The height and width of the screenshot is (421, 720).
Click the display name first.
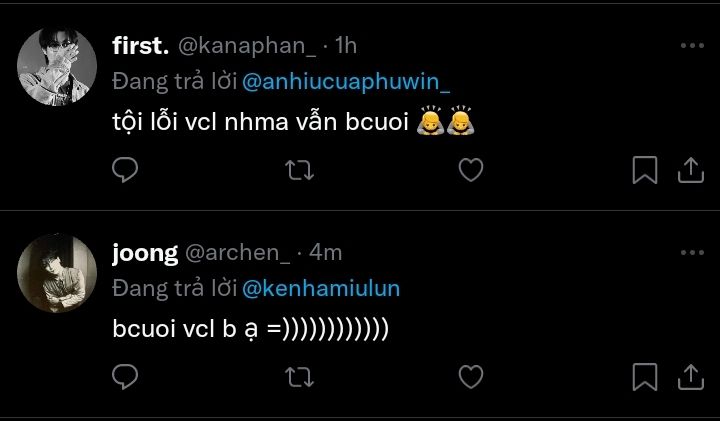(140, 46)
